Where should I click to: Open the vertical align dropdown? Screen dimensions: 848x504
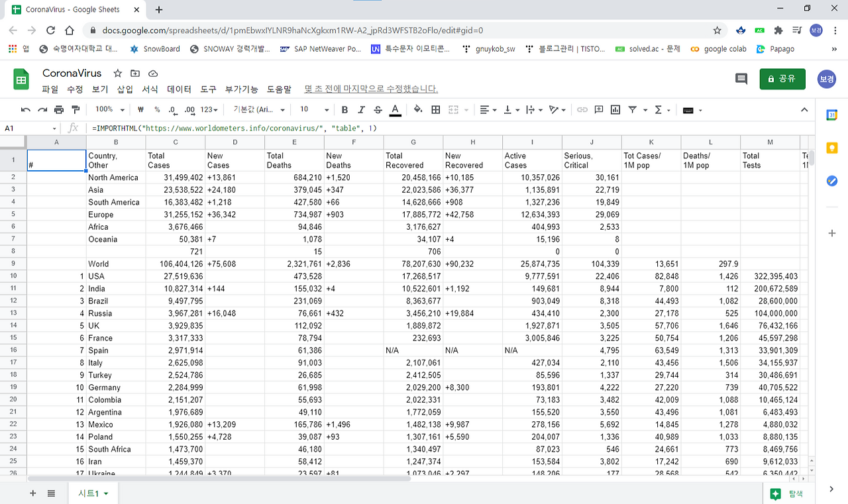click(x=511, y=110)
